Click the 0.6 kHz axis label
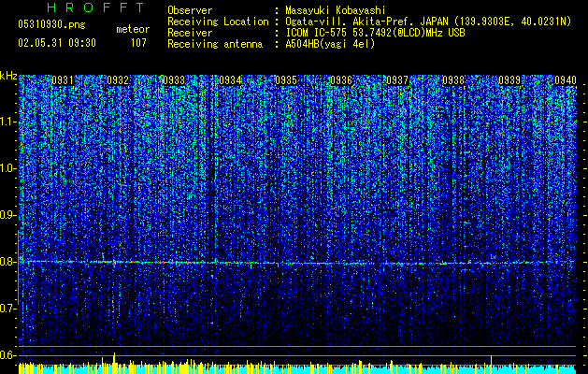 (8, 355)
